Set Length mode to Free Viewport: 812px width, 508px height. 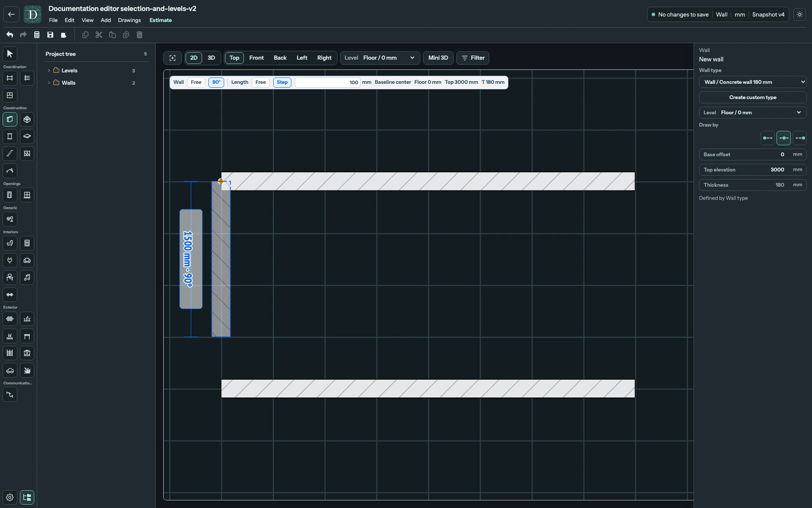[261, 82]
